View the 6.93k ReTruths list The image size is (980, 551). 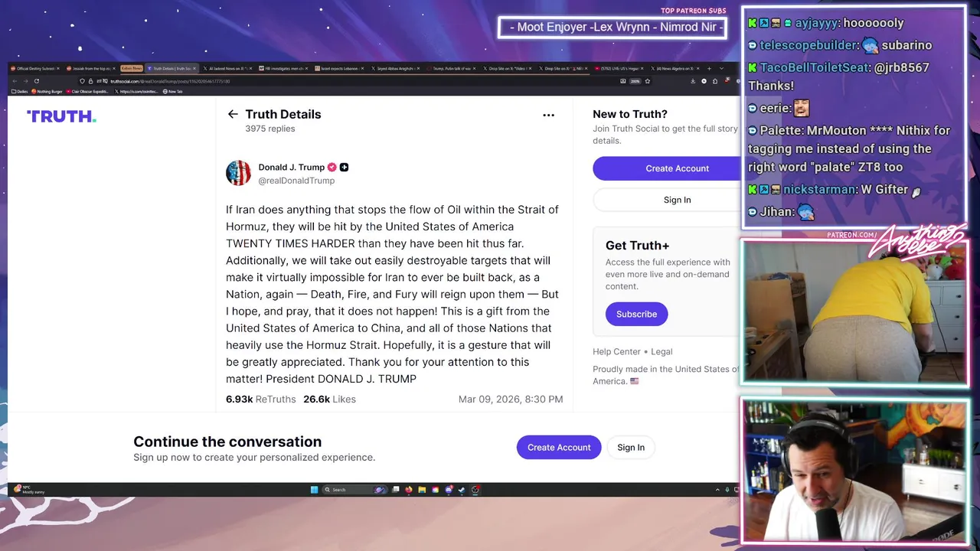tap(260, 399)
